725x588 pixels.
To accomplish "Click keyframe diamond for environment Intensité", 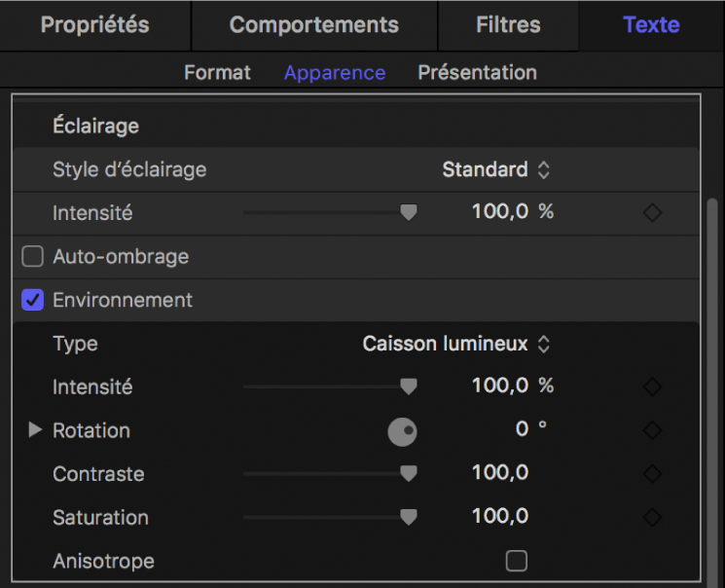I will 652,387.
